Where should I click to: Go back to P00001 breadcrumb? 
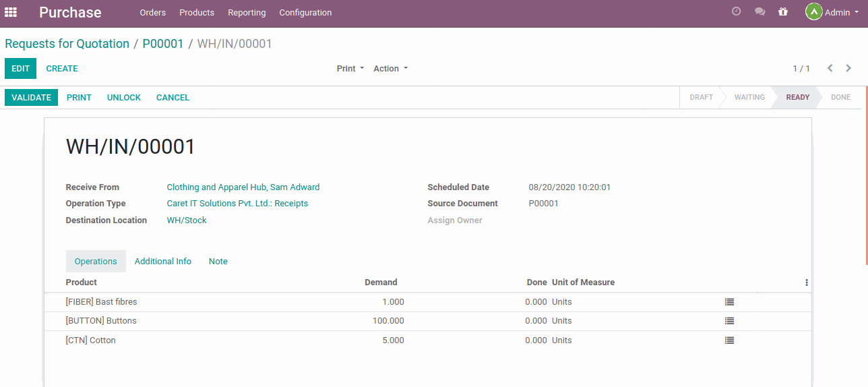point(163,44)
